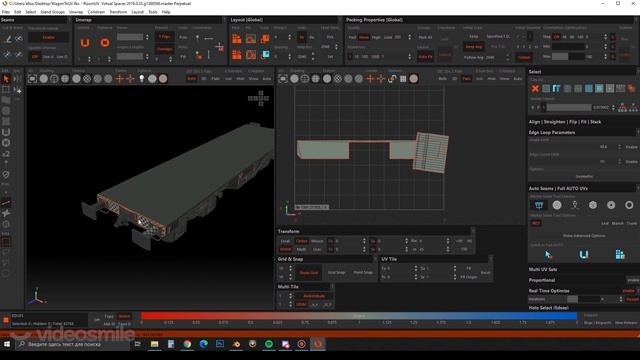This screenshot has width=640, height=360.
Task: Click the Overlaps button in Unwrap panel
Action: (x=164, y=49)
